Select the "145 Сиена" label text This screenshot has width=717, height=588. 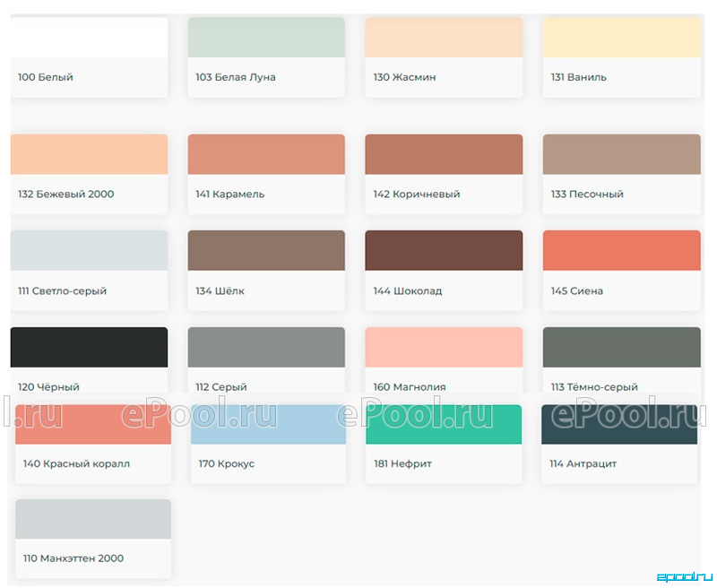point(577,290)
